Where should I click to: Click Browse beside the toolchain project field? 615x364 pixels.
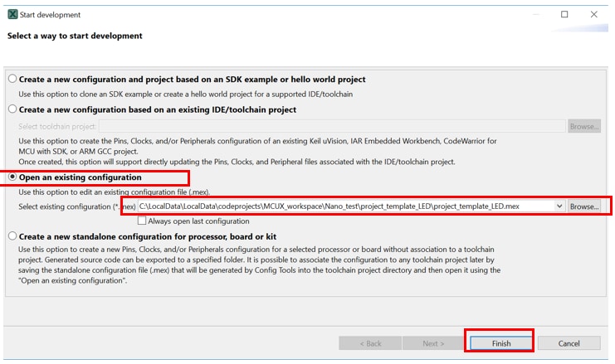[584, 127]
